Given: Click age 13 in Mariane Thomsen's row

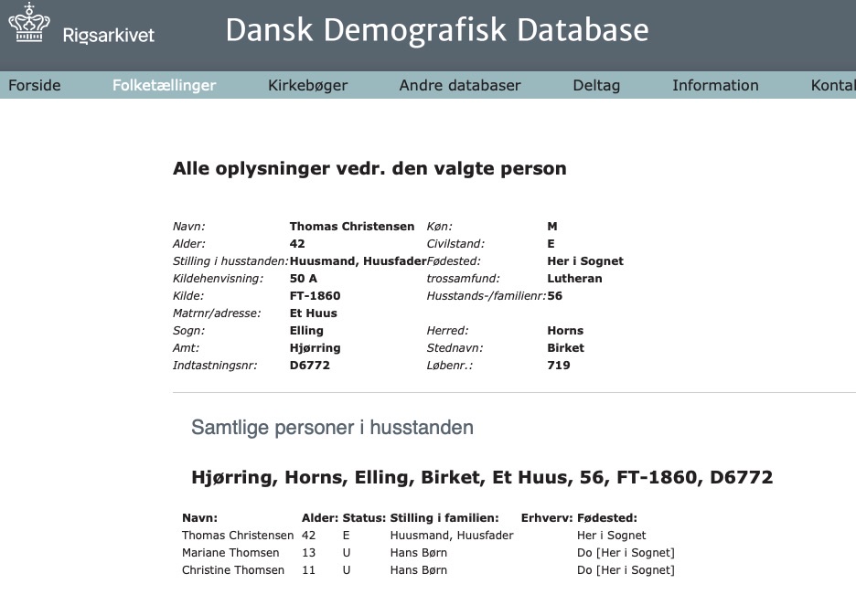Looking at the screenshot, I should click(308, 553).
